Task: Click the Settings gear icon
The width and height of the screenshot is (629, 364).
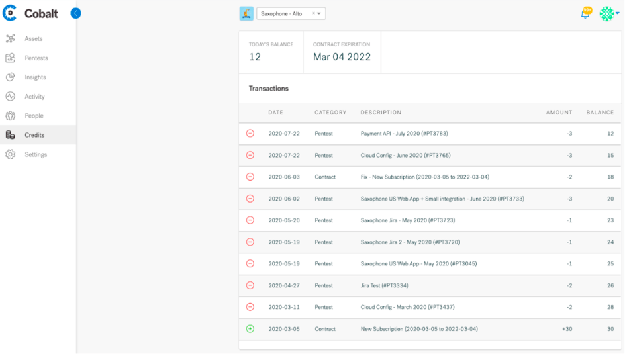Action: click(11, 154)
